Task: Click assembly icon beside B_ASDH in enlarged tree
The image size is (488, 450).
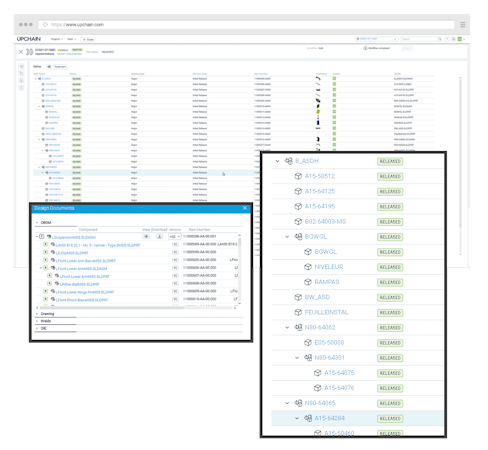Action: [289, 161]
